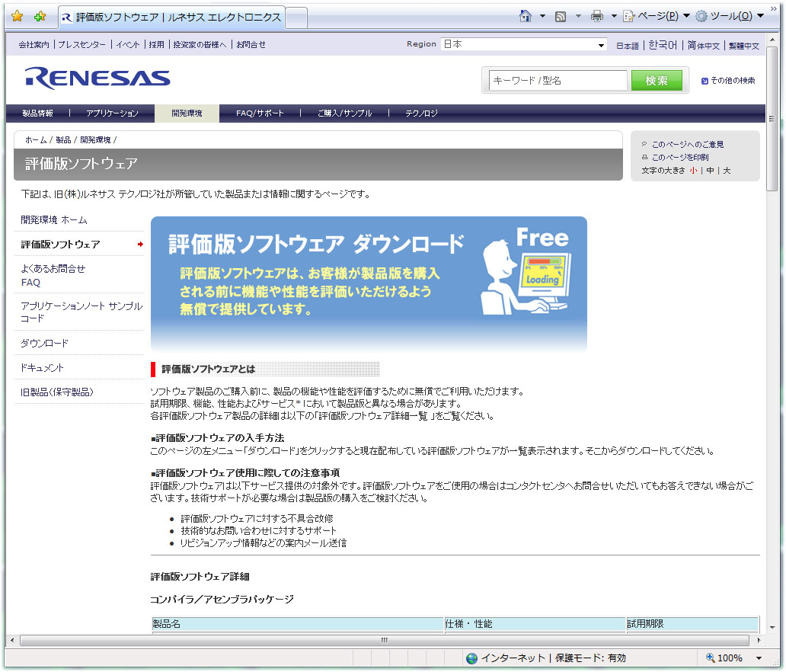
Task: Switch site language to 한국어
Action: (x=662, y=46)
